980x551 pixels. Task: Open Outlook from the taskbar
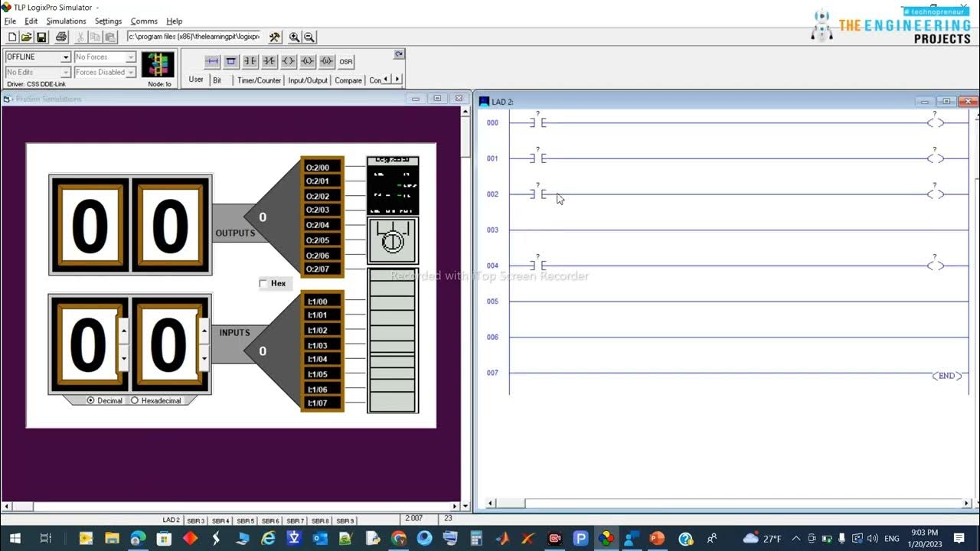point(320,539)
